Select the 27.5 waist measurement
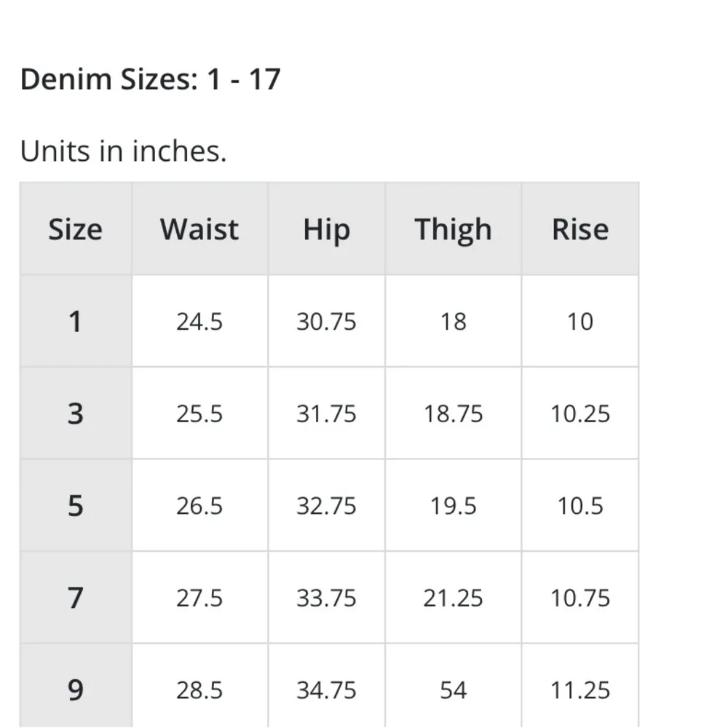 pyautogui.click(x=199, y=598)
